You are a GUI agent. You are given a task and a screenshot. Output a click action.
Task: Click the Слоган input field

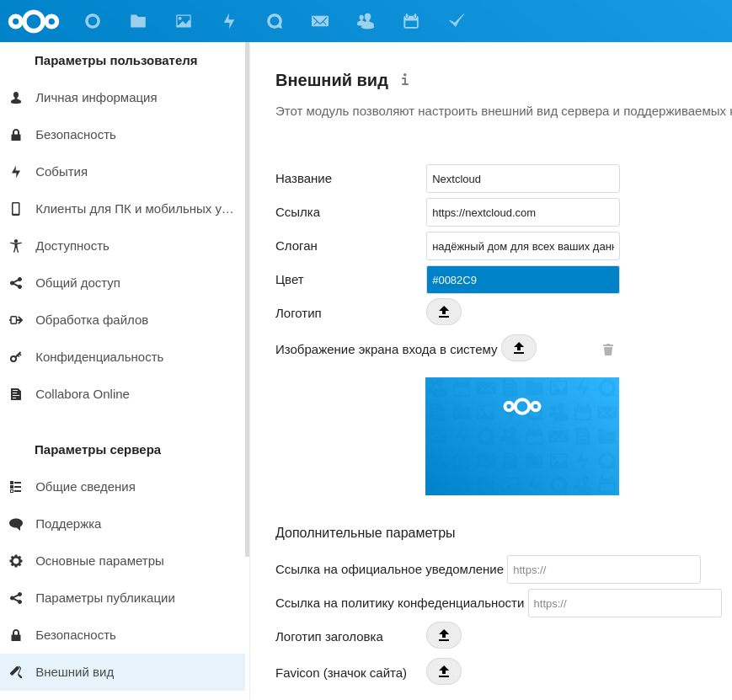point(523,246)
